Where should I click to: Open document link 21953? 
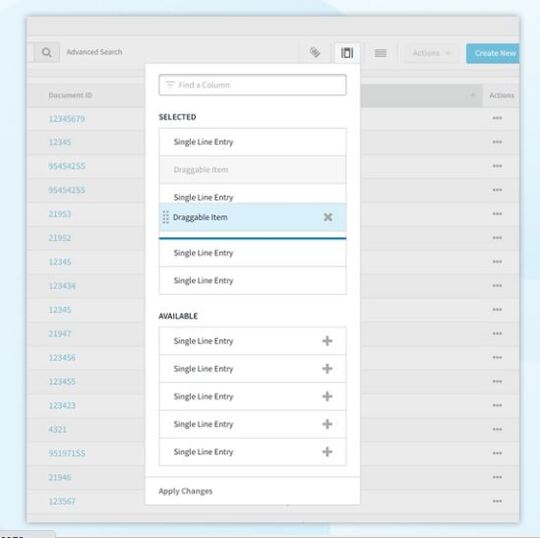tap(60, 214)
